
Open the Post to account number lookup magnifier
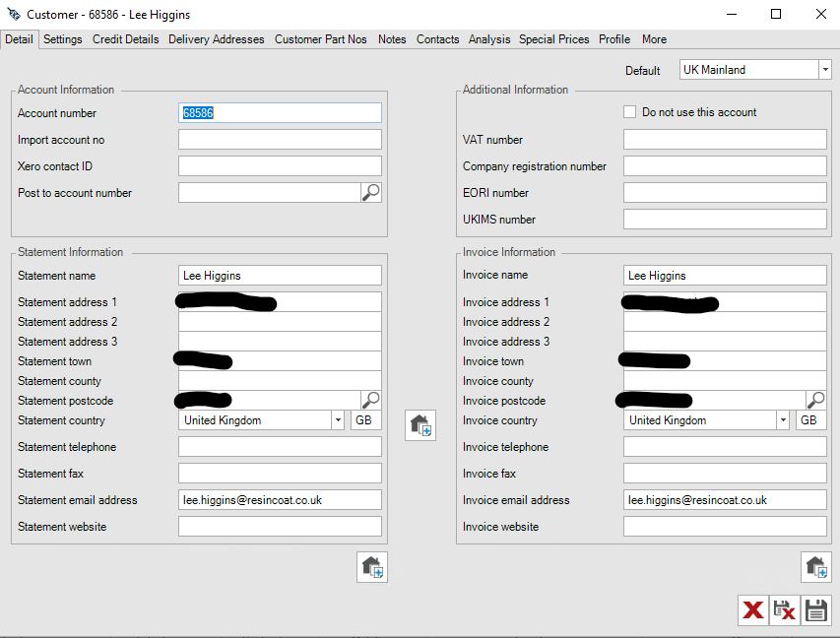(x=371, y=192)
